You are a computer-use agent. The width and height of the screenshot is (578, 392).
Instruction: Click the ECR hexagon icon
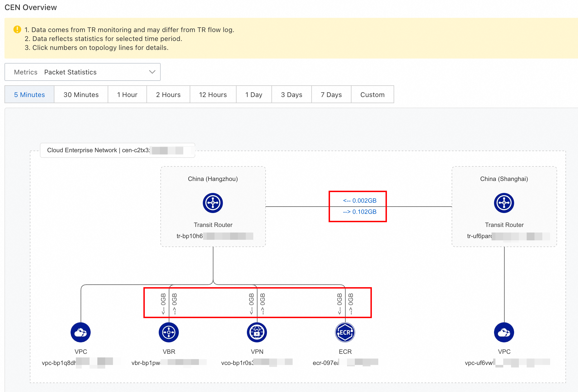(x=345, y=332)
